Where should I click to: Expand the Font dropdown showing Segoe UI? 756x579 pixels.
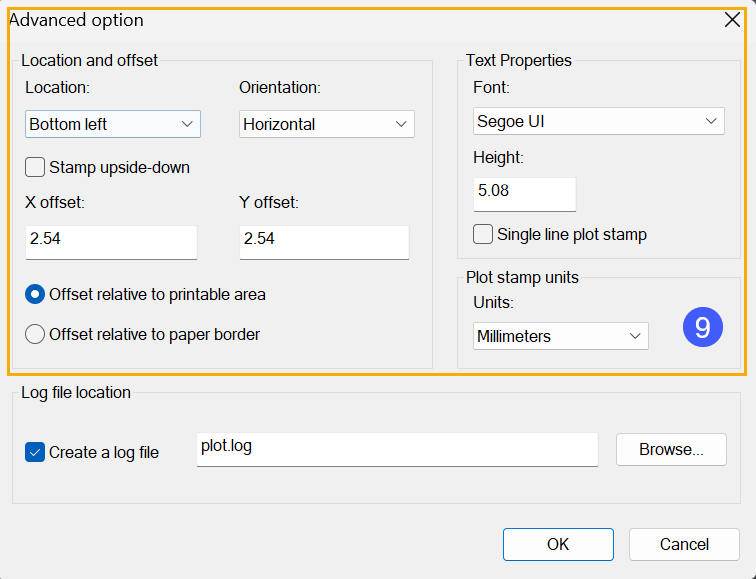pos(599,121)
